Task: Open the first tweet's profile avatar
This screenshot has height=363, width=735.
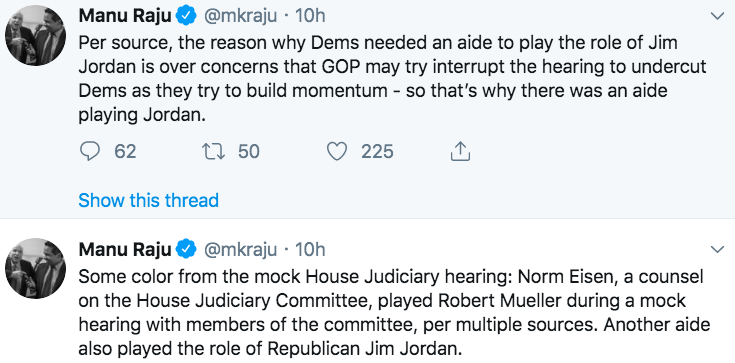Action: click(35, 36)
